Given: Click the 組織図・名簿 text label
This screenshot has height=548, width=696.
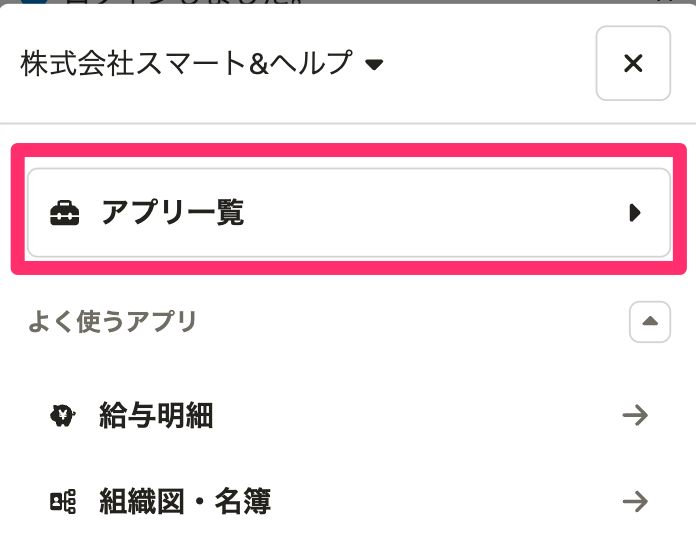Looking at the screenshot, I should (x=185, y=501).
